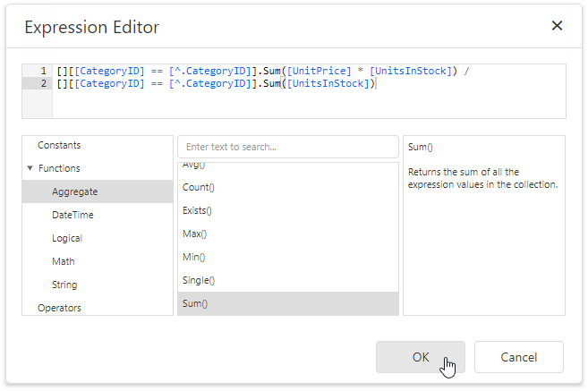Select the Single() function

click(199, 281)
